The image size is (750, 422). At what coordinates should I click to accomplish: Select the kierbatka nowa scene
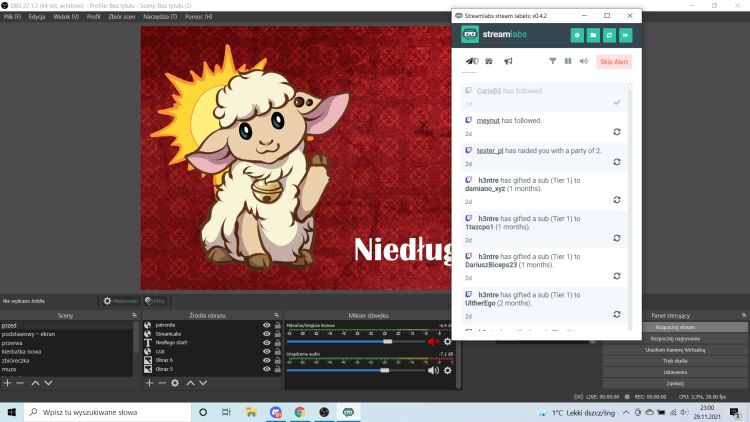coord(23,351)
